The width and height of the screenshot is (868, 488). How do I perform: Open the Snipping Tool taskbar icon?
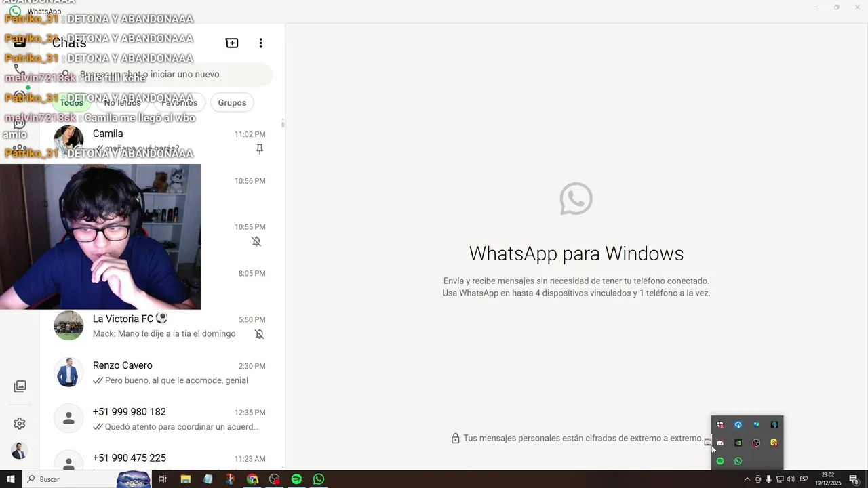(230, 479)
